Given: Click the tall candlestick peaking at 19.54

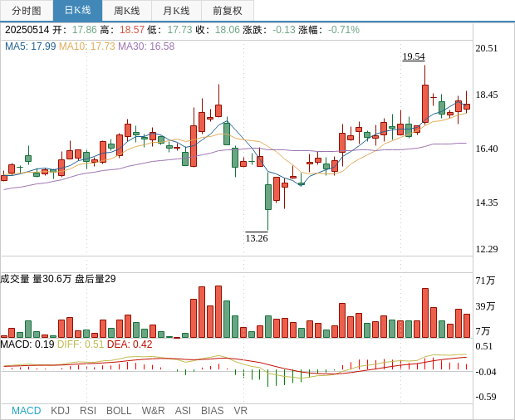Looking at the screenshot, I should point(425,104).
